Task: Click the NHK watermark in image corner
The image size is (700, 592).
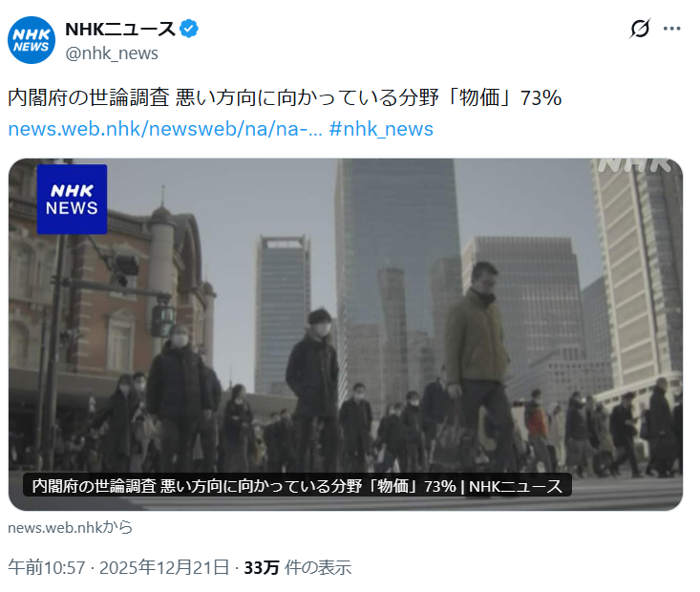Action: 635,165
